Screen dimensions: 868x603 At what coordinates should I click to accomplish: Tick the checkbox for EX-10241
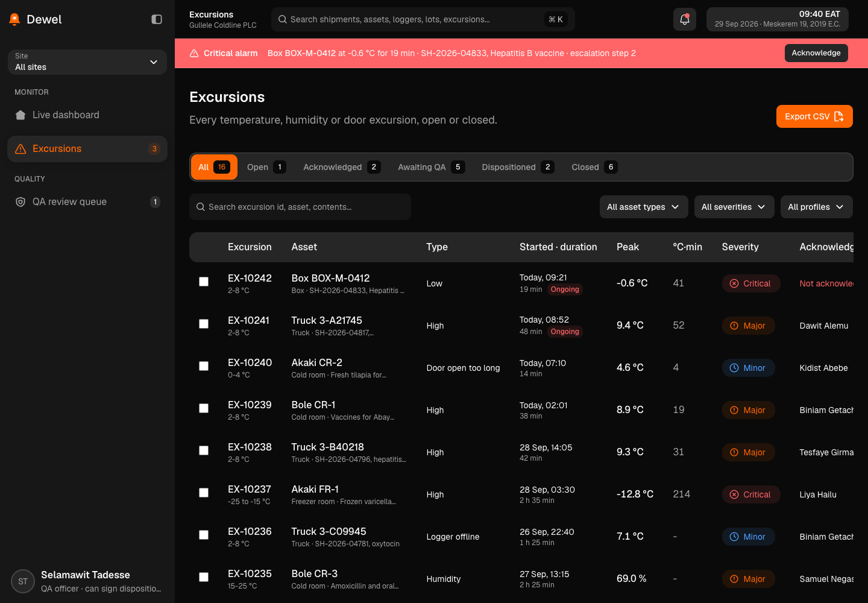(x=204, y=324)
